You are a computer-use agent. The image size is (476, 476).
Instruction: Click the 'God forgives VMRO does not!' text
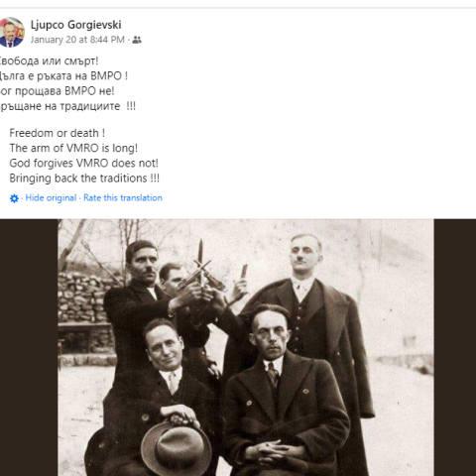click(83, 163)
